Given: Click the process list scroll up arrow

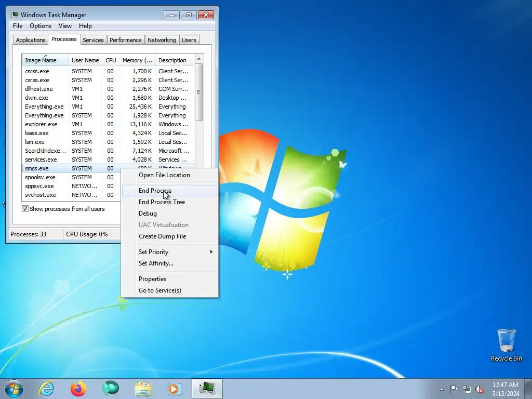Looking at the screenshot, I should coord(199,59).
